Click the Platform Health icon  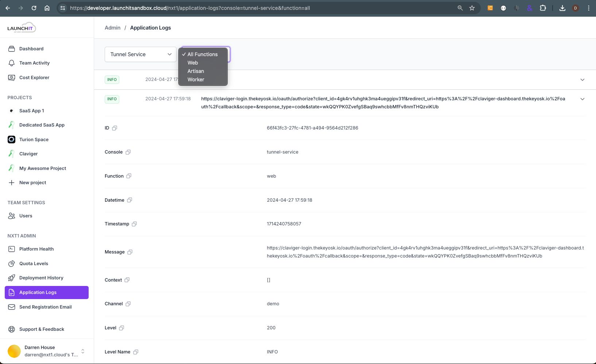(x=11, y=249)
